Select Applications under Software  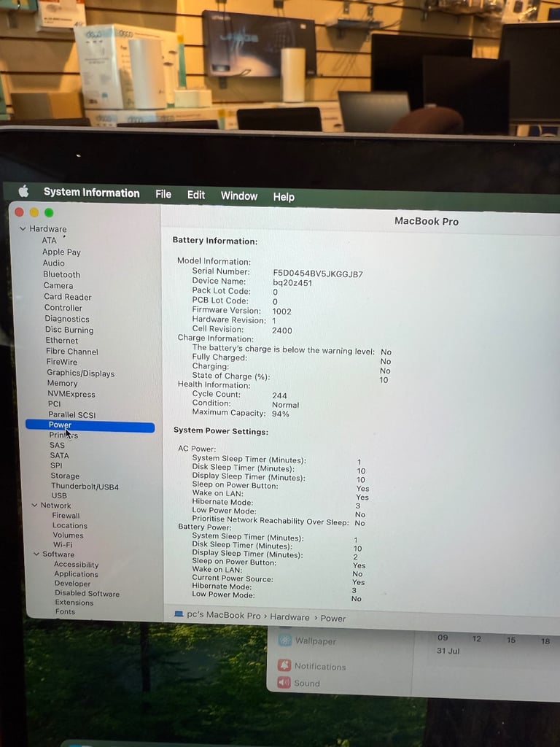pos(76,574)
